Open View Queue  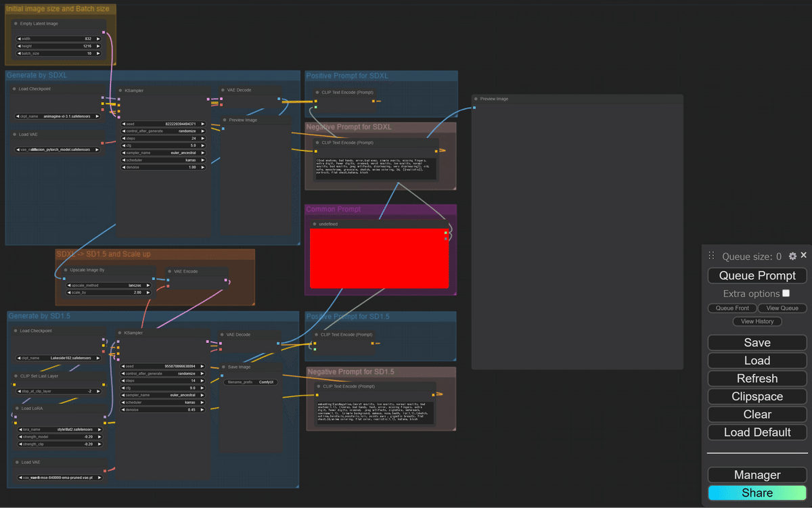point(782,308)
